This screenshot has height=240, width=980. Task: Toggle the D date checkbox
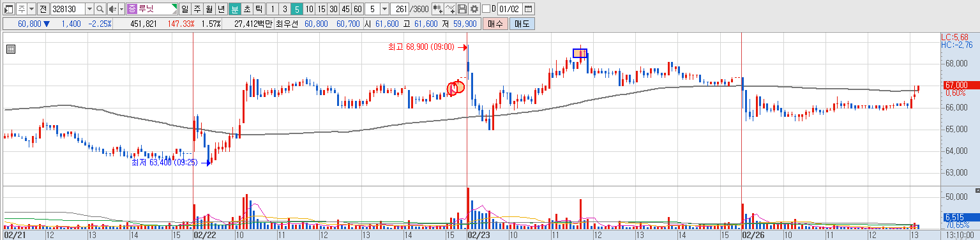click(x=486, y=9)
